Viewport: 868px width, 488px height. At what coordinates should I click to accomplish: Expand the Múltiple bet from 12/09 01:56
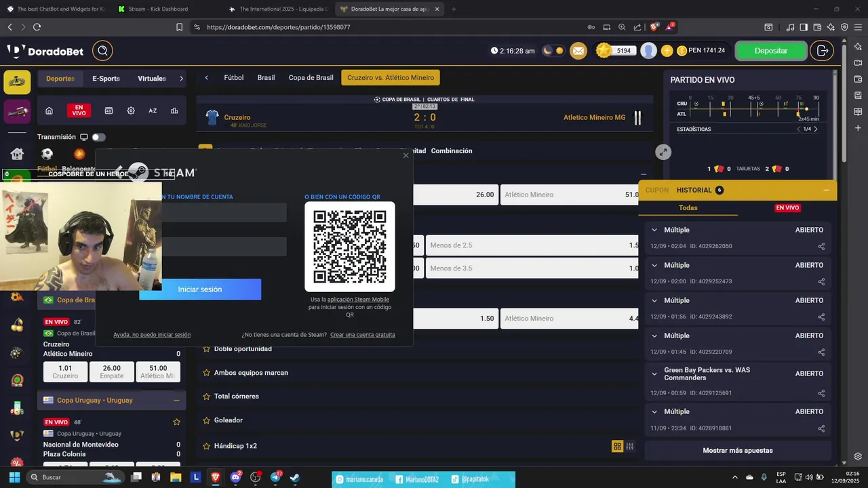654,300
